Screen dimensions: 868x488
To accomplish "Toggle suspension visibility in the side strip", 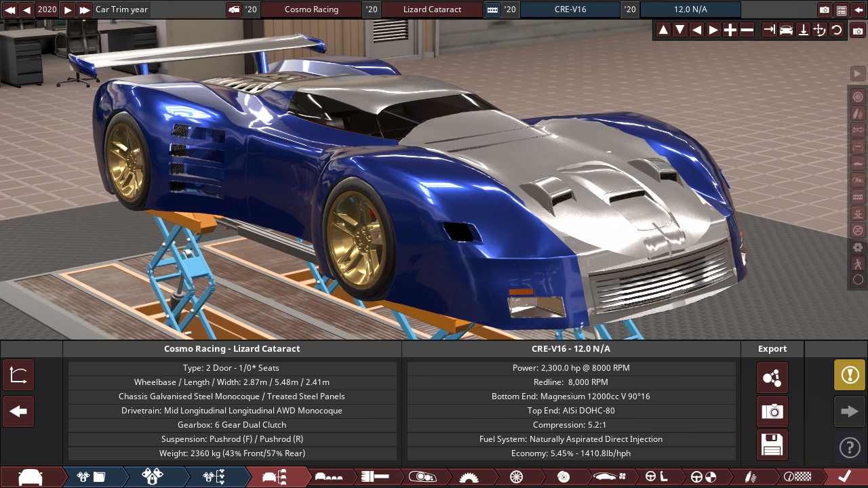I will point(858,113).
